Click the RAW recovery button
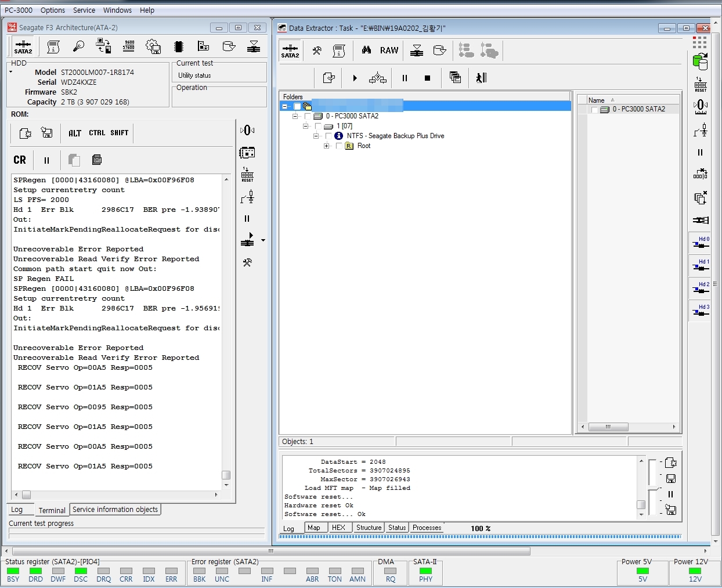 [389, 50]
